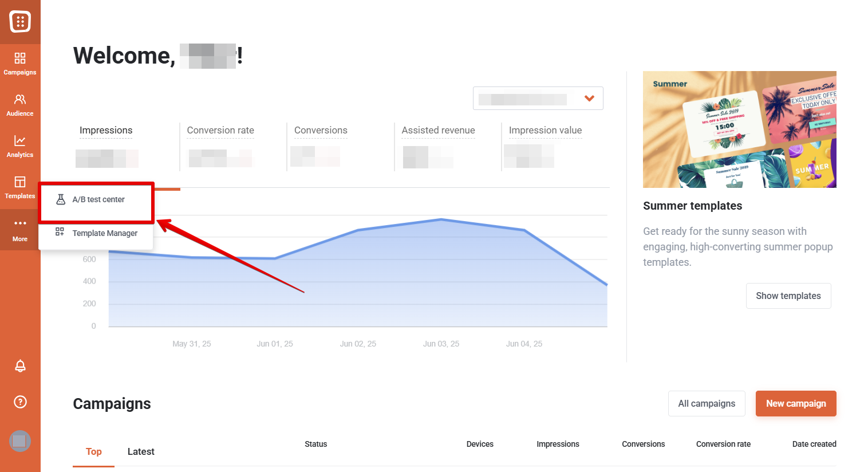868x472 pixels.
Task: Open the Analytics sidebar icon
Action: click(x=20, y=146)
